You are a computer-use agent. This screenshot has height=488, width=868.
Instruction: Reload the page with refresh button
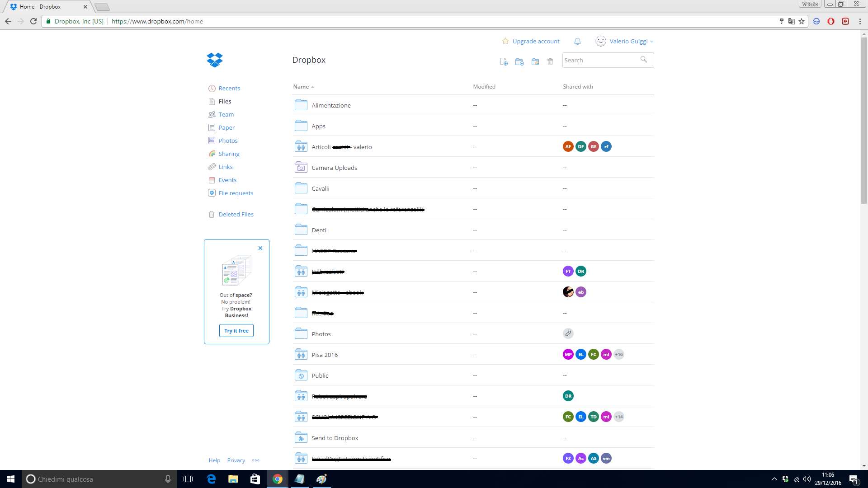pyautogui.click(x=33, y=21)
